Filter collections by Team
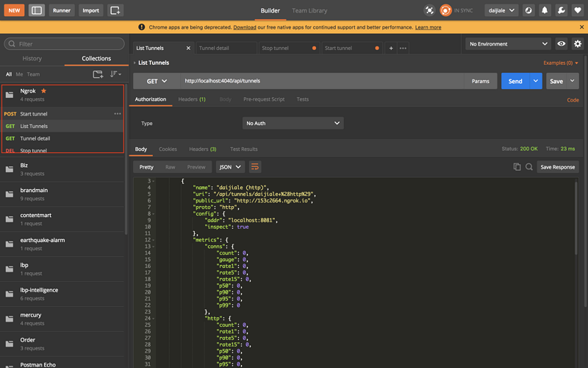588x368 pixels. [33, 74]
